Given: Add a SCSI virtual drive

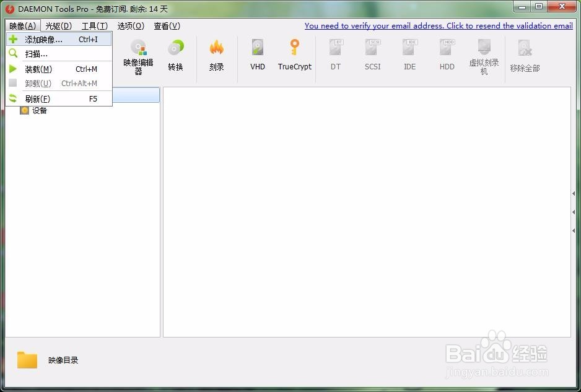Looking at the screenshot, I should point(373,55).
